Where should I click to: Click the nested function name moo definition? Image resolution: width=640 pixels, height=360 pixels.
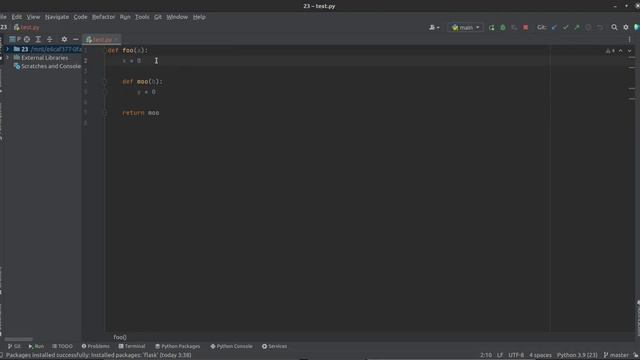coord(142,82)
